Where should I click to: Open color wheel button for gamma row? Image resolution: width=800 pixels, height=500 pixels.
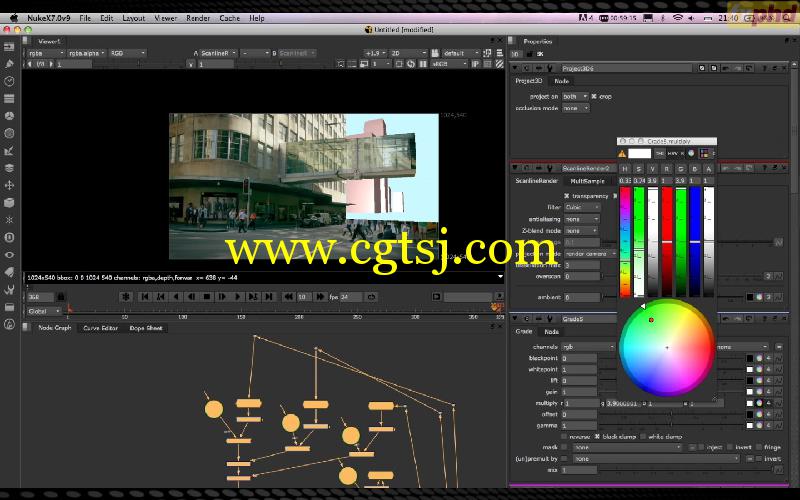(x=759, y=426)
